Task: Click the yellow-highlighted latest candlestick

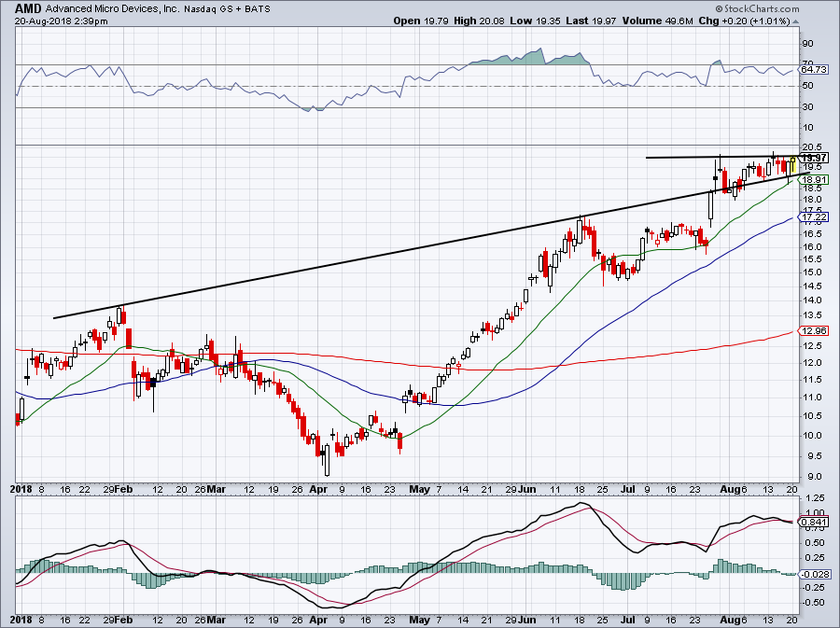Action: coord(792,165)
